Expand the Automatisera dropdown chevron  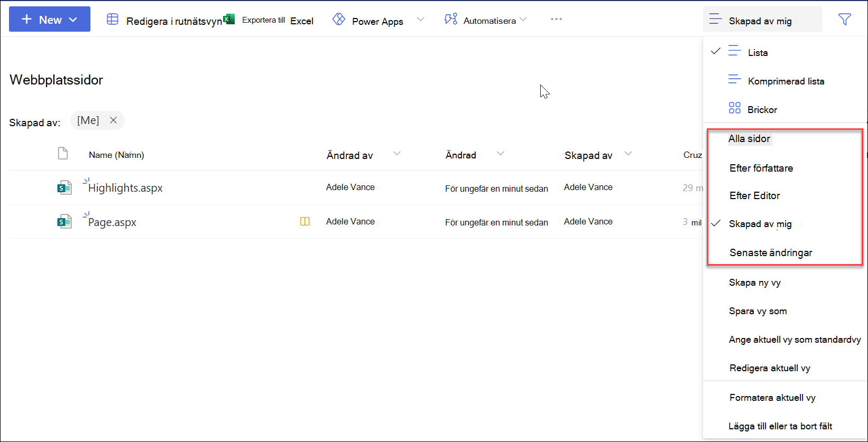tap(523, 20)
